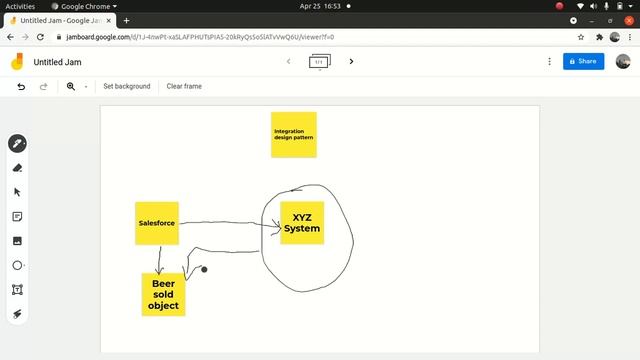The height and width of the screenshot is (360, 640).
Task: Open the Google account avatar
Action: pyautogui.click(x=623, y=61)
